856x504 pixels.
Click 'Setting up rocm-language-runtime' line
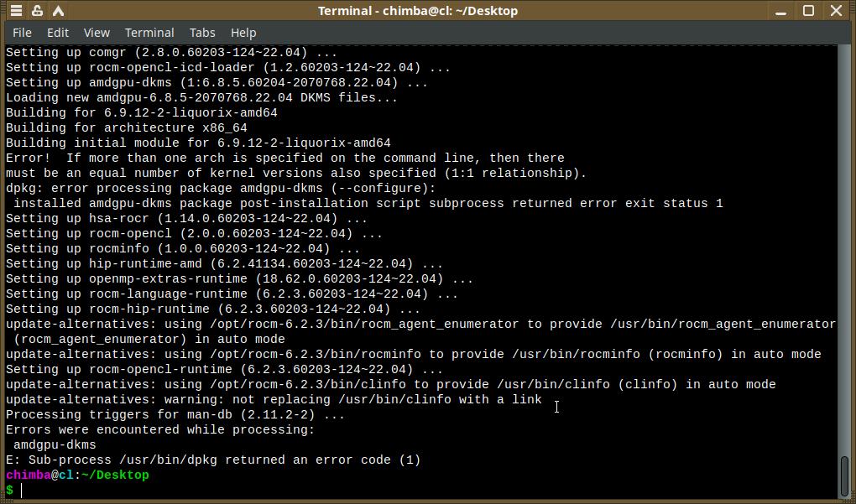point(232,294)
